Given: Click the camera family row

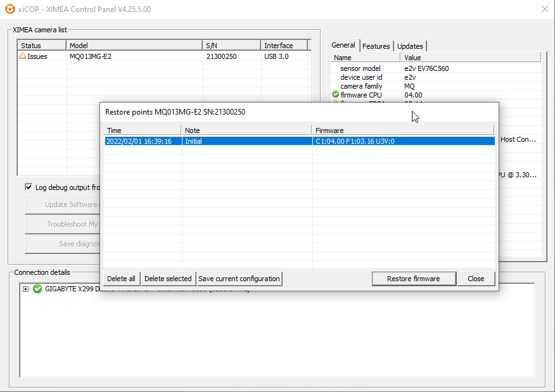Looking at the screenshot, I should click(436, 86).
